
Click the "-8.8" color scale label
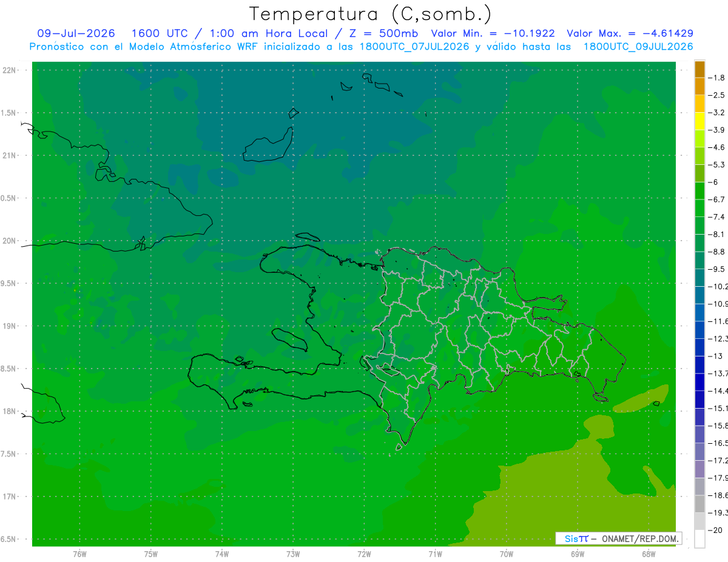tap(717, 252)
